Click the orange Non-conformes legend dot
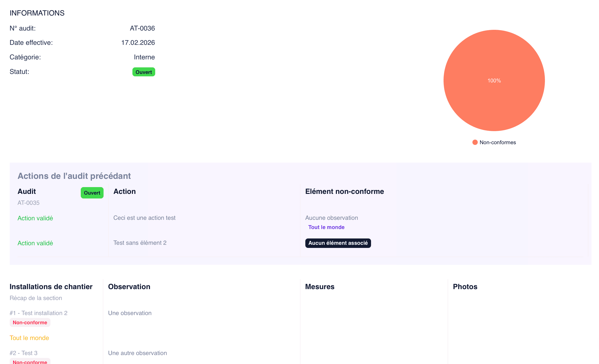This screenshot has height=364, width=599. pyautogui.click(x=475, y=142)
